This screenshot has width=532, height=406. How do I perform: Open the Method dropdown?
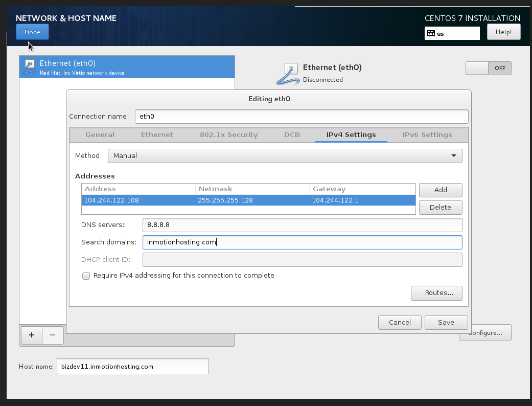(286, 155)
